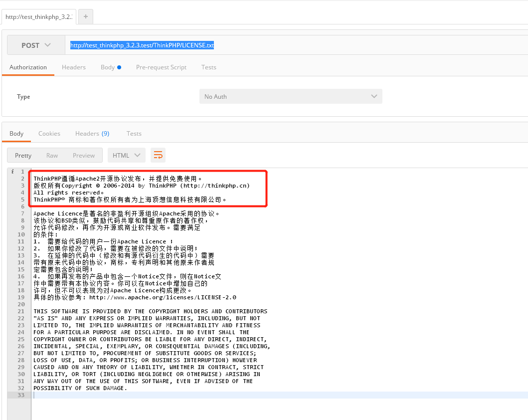Click line number 10 in the gutter
Screen dimensions: 528x420
21,234
